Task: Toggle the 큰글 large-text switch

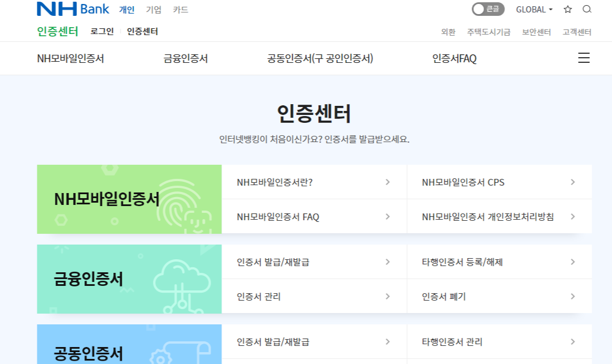Action: 488,9
